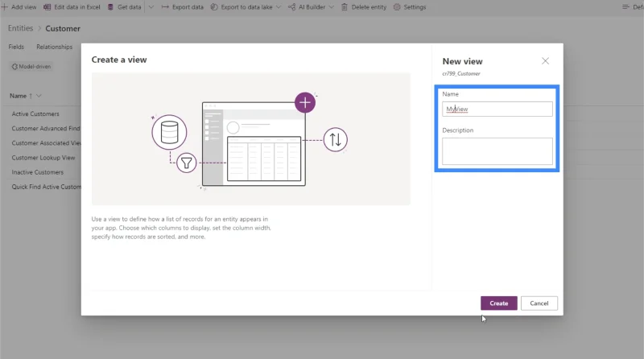
Task: Focus the Description text area
Action: (497, 151)
